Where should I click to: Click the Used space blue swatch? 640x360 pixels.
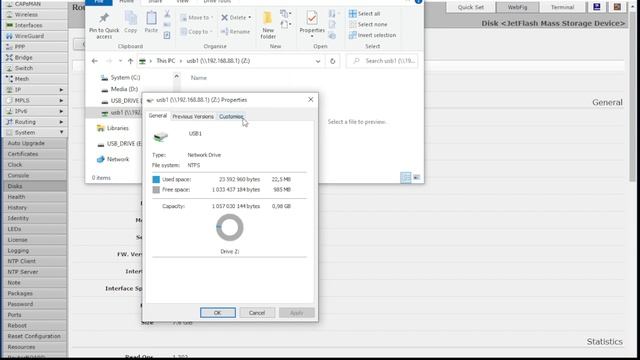click(x=156, y=179)
